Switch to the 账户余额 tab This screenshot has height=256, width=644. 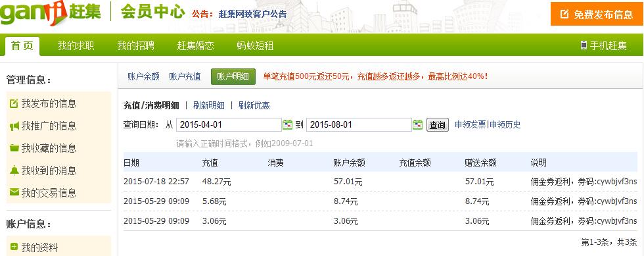(x=143, y=76)
